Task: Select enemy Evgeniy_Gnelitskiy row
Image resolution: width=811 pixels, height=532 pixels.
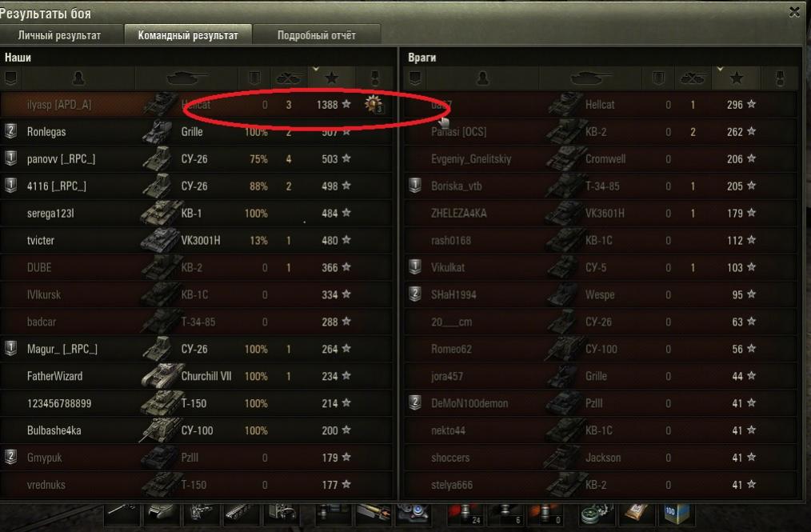Action: pyautogui.click(x=601, y=159)
